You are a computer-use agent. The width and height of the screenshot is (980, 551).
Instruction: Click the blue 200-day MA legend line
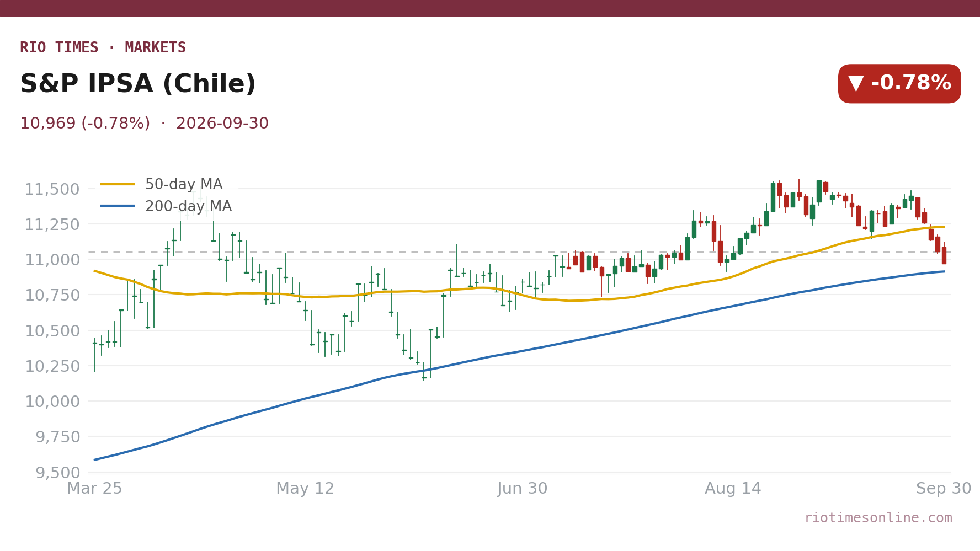coord(118,206)
